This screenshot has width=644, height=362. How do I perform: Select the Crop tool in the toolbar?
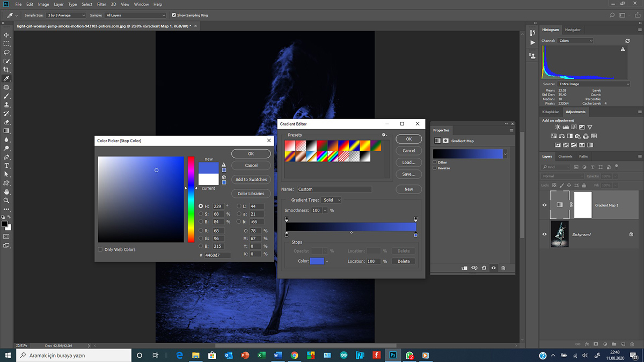click(6, 70)
